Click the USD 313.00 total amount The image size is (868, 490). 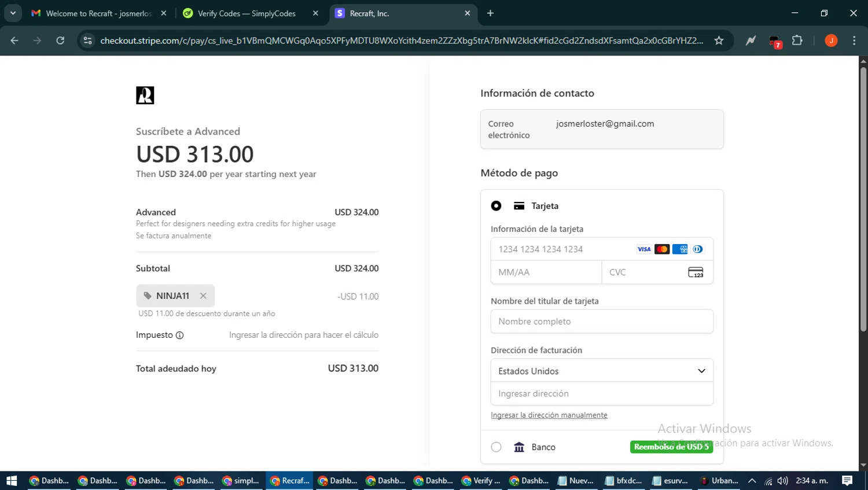pos(353,369)
